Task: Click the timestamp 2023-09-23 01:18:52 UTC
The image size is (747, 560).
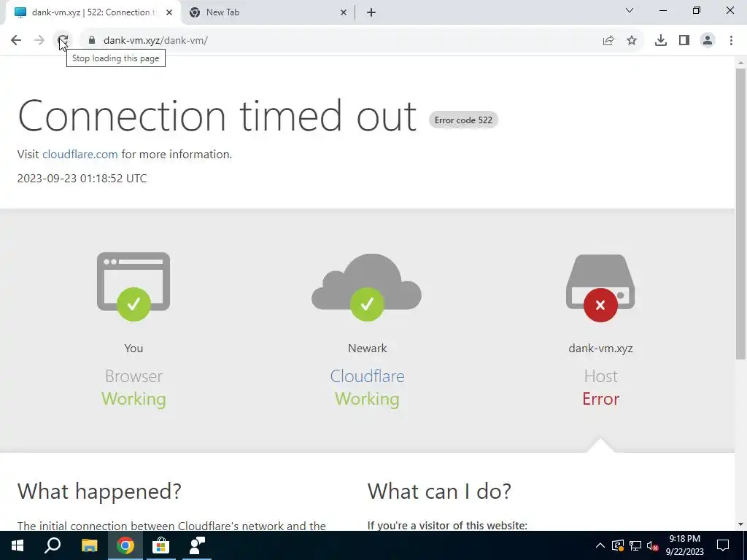Action: 82,178
